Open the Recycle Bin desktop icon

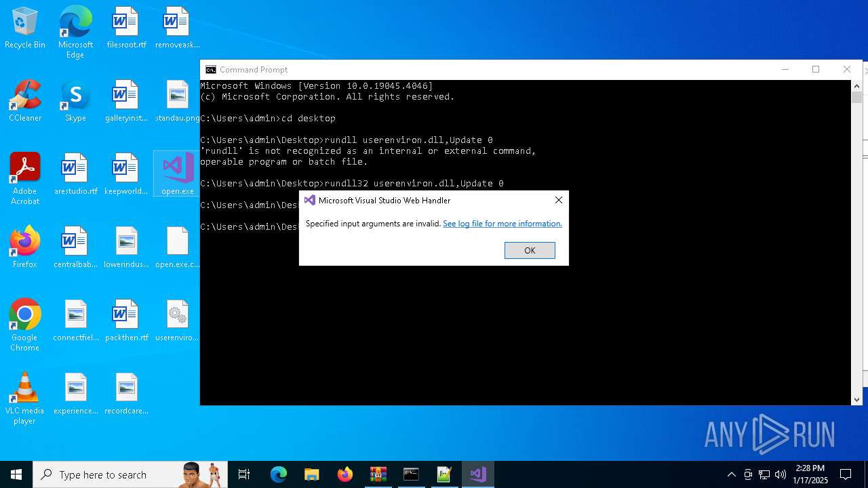coord(25,28)
